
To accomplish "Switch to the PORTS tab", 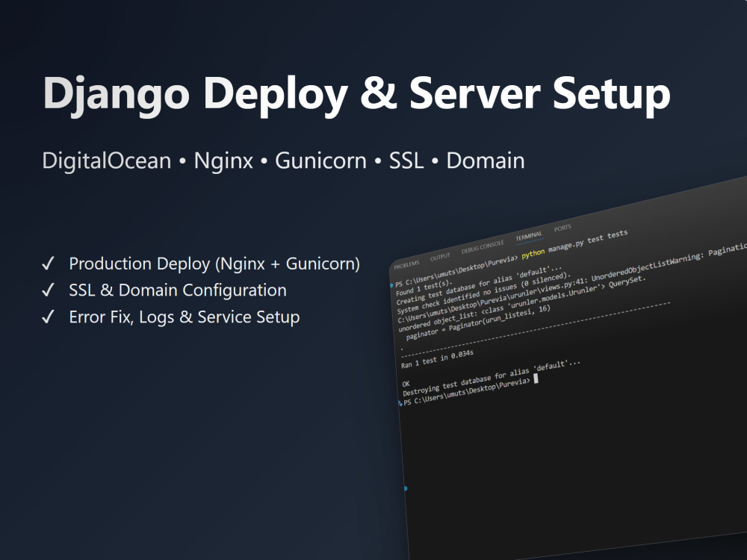I will 562,228.
